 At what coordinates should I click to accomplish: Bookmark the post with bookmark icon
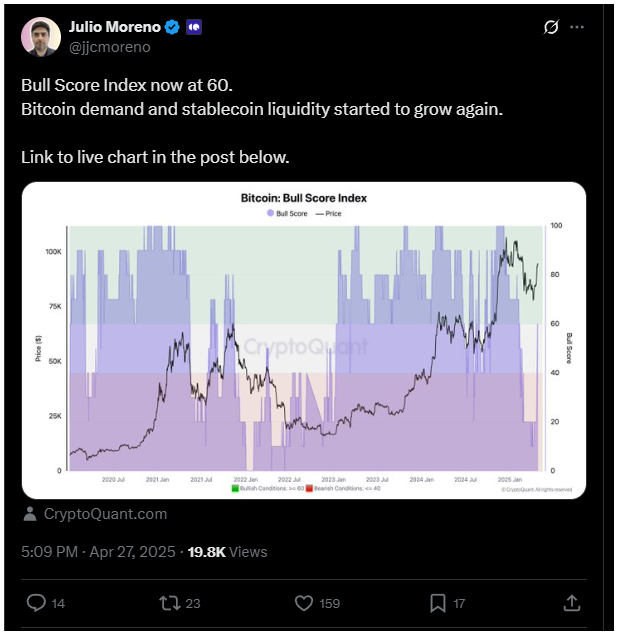pos(438,603)
